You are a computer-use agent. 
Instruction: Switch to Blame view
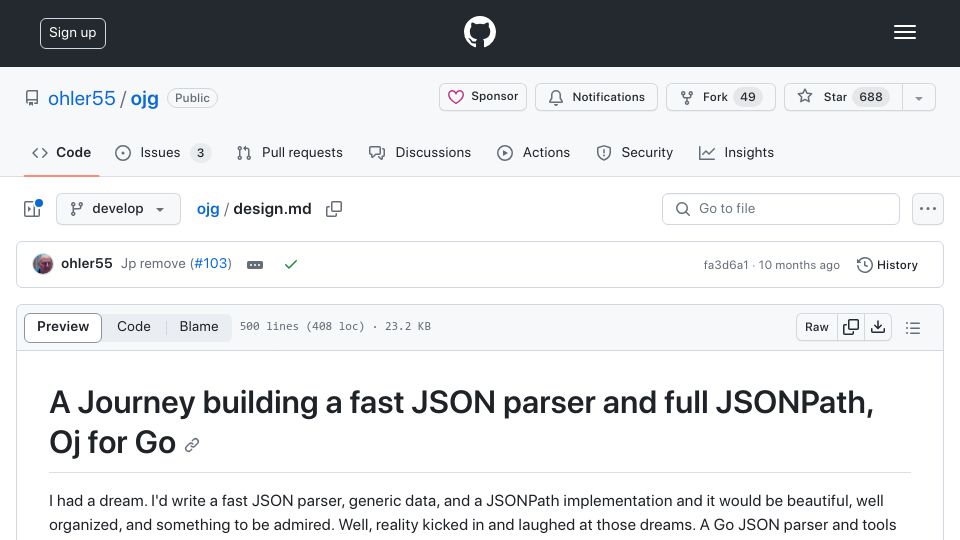tap(198, 327)
